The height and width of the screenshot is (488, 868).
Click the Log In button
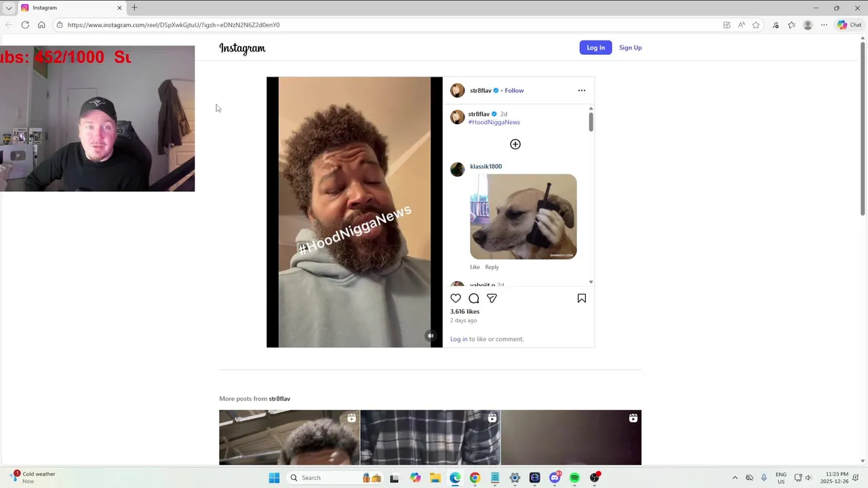click(595, 47)
